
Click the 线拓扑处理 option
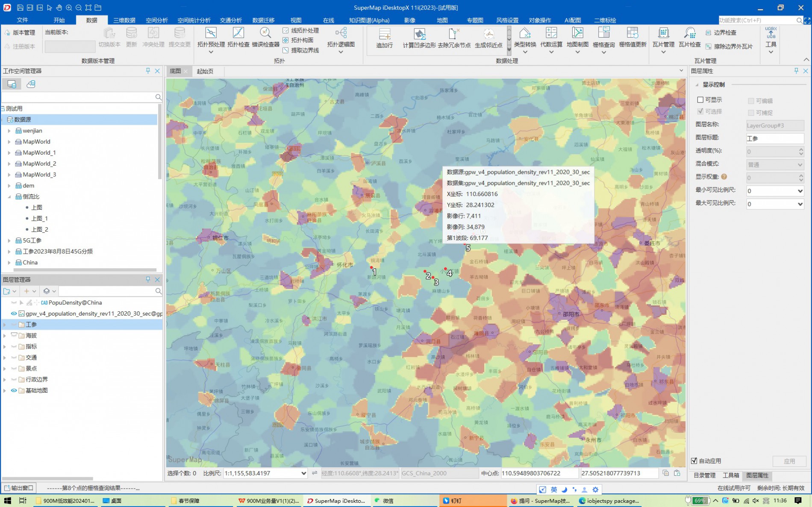[x=300, y=30]
